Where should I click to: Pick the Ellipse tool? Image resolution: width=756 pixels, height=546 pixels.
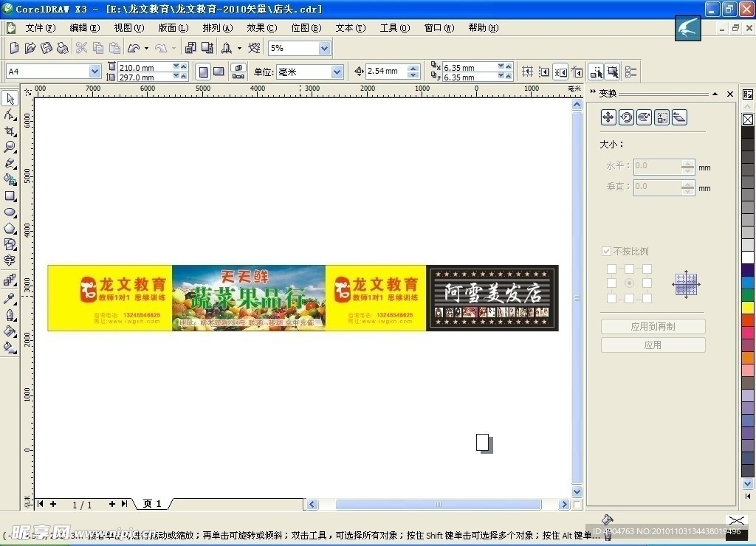10,212
